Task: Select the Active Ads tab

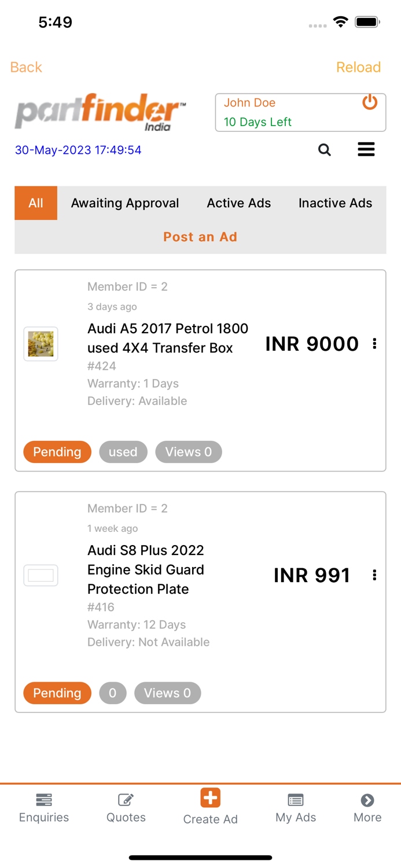Action: coord(238,203)
